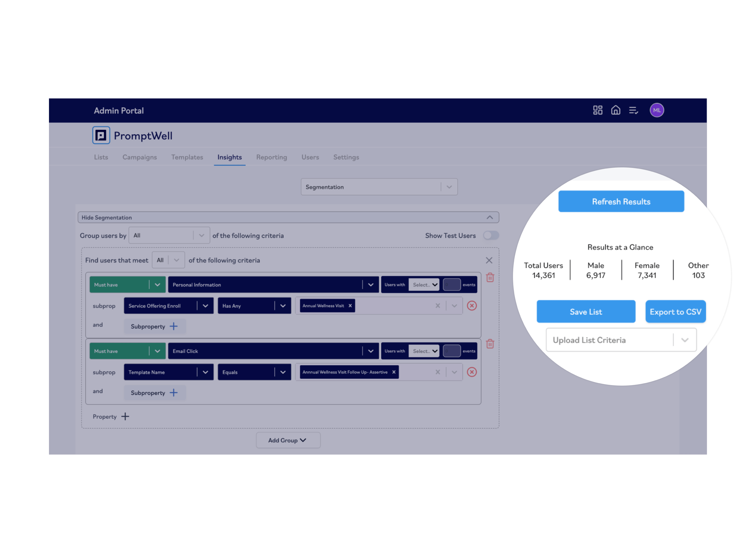
Task: Click the plus icon next to Property
Action: coord(125,416)
